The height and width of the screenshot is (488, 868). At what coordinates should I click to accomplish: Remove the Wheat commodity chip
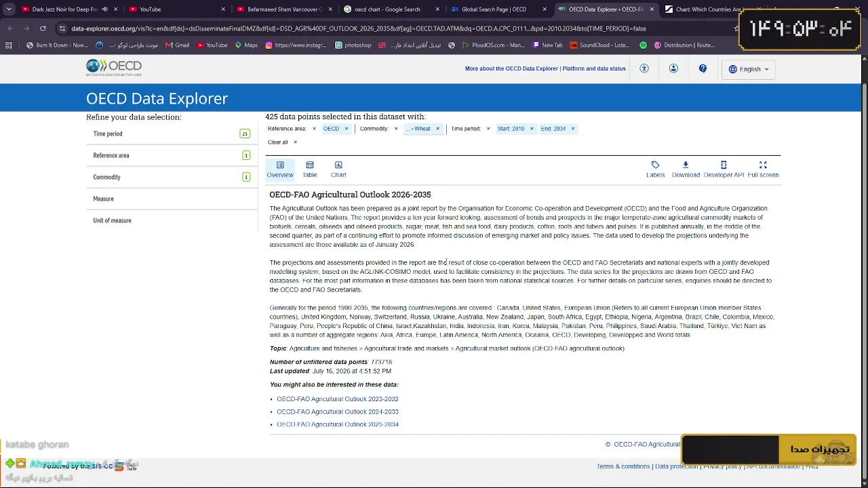[437, 129]
